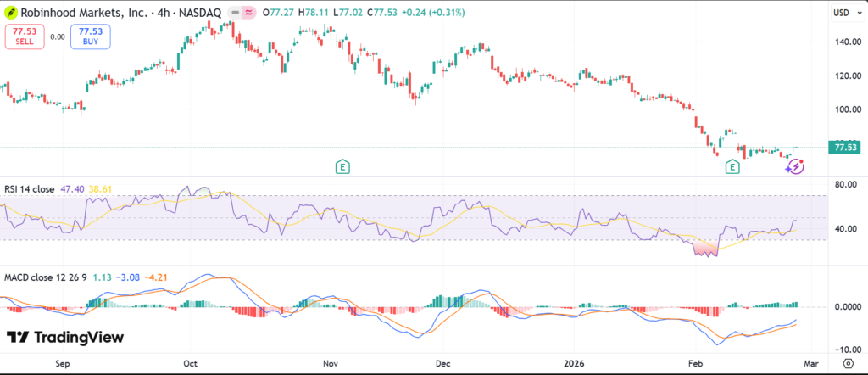
Task: Click the Robinhood Markets, Inc. symbol title
Action: click(x=81, y=14)
